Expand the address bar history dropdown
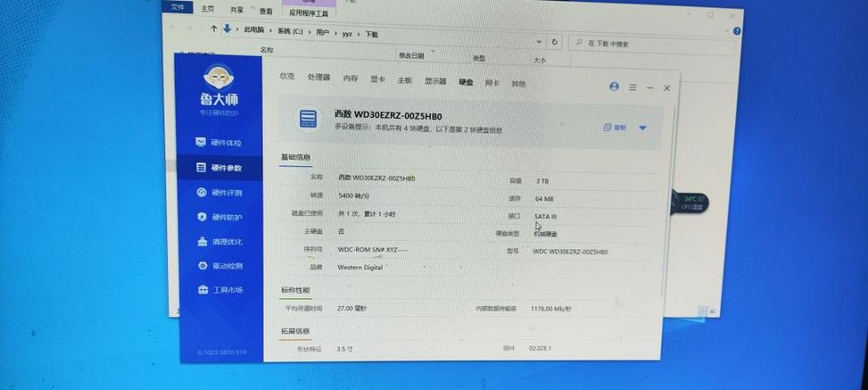 pos(539,42)
